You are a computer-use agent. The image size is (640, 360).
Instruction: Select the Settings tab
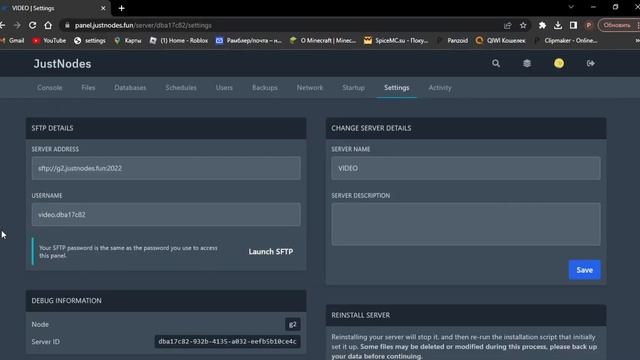[396, 88]
